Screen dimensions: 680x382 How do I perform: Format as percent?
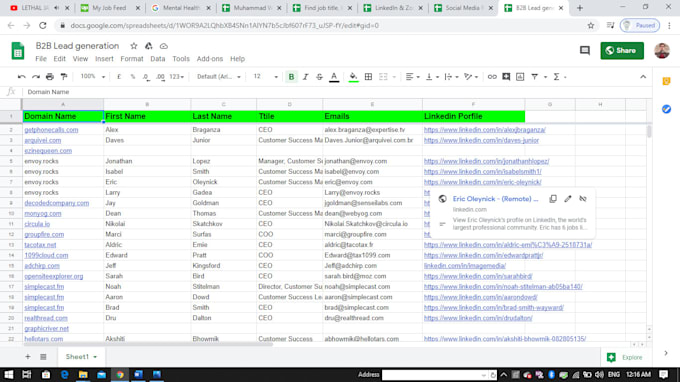point(133,77)
